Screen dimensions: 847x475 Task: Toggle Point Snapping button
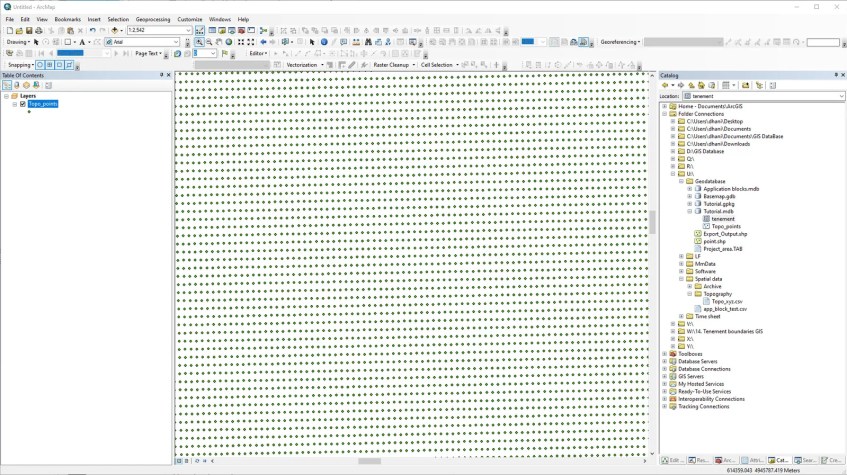pos(40,65)
